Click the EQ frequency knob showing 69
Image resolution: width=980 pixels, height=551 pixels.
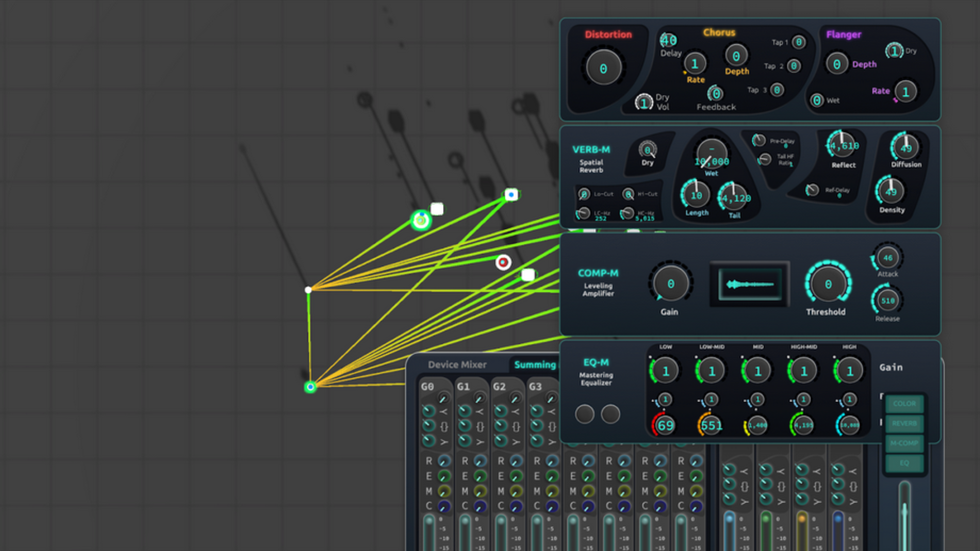tap(665, 425)
